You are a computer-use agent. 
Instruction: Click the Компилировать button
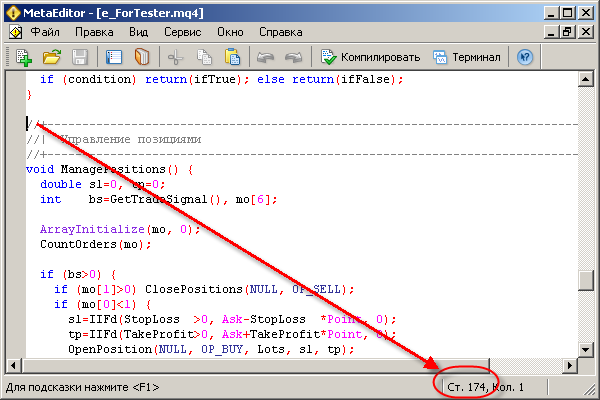(370, 57)
